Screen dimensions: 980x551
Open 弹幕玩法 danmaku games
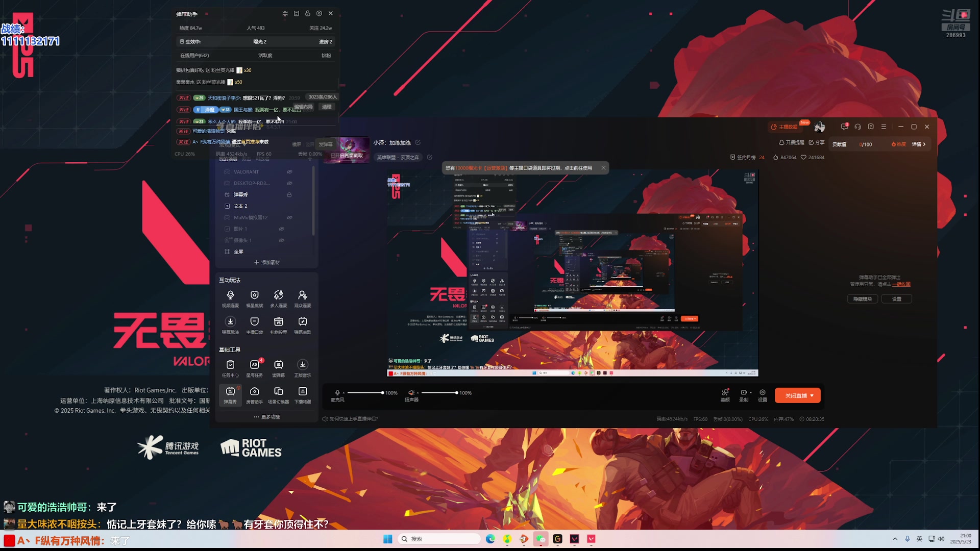(x=230, y=325)
